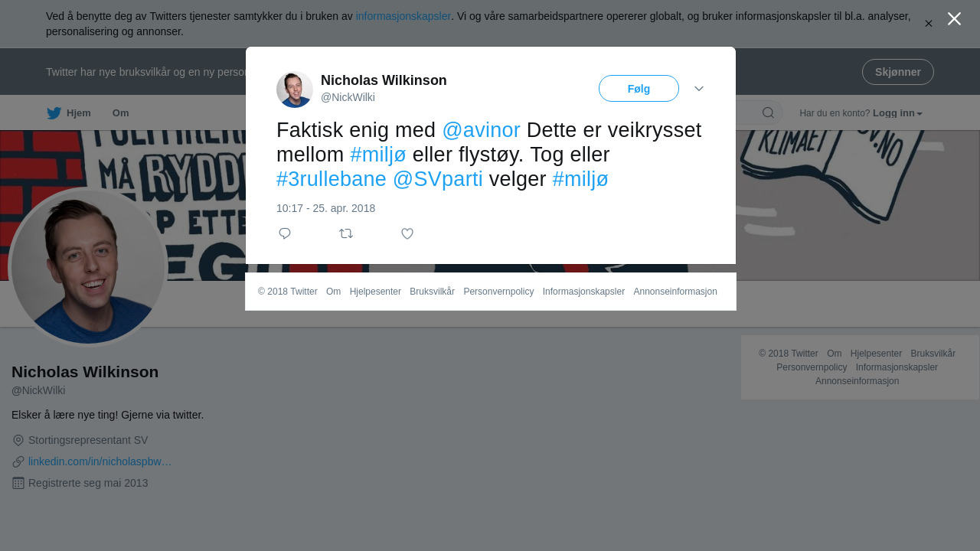Open Personvernpolicy in the tweet overlay footer
Image resolution: width=980 pixels, height=551 pixels.
pos(498,292)
